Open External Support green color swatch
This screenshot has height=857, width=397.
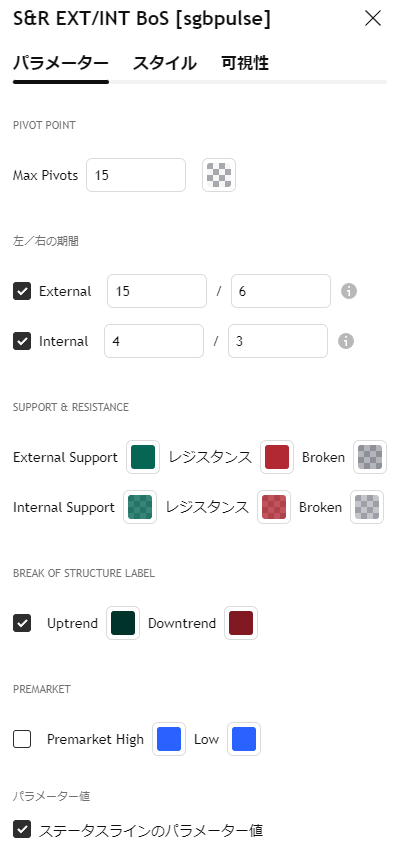[x=143, y=457]
